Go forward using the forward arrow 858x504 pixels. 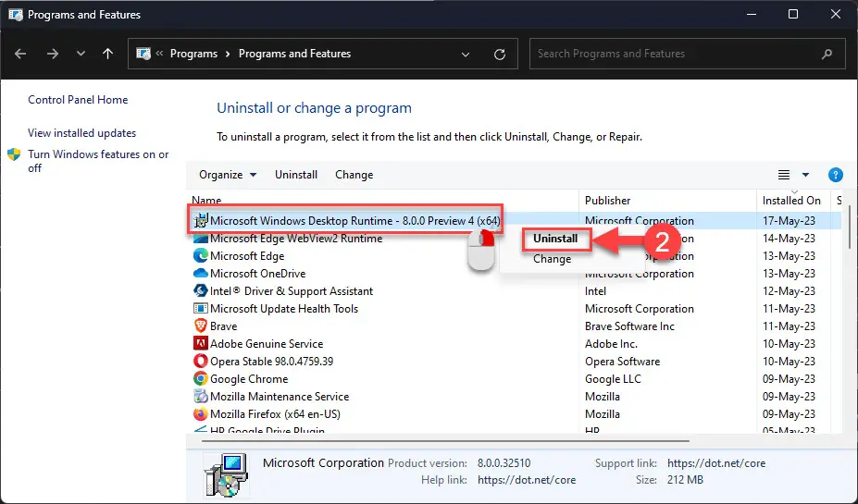click(53, 54)
